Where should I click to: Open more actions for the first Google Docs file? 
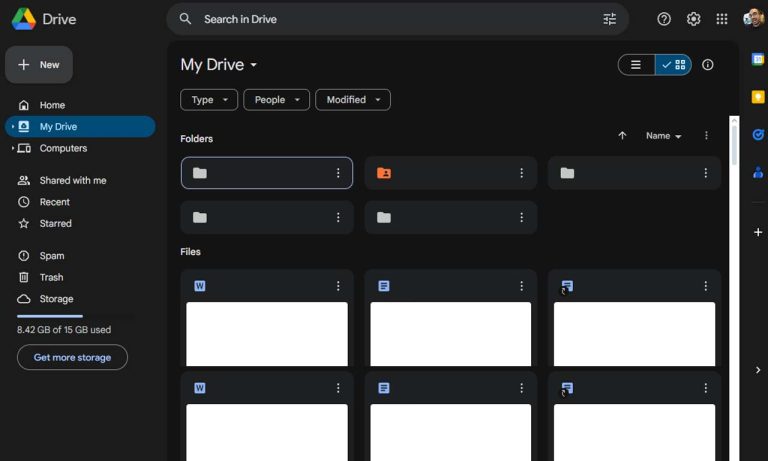[x=521, y=286]
